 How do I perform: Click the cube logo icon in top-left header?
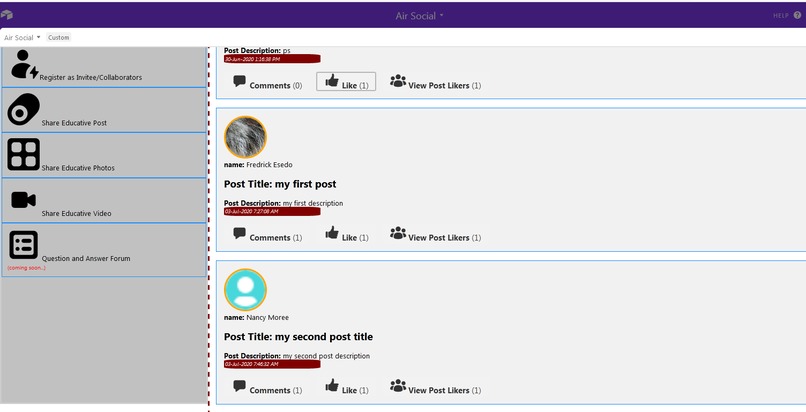pyautogui.click(x=7, y=15)
